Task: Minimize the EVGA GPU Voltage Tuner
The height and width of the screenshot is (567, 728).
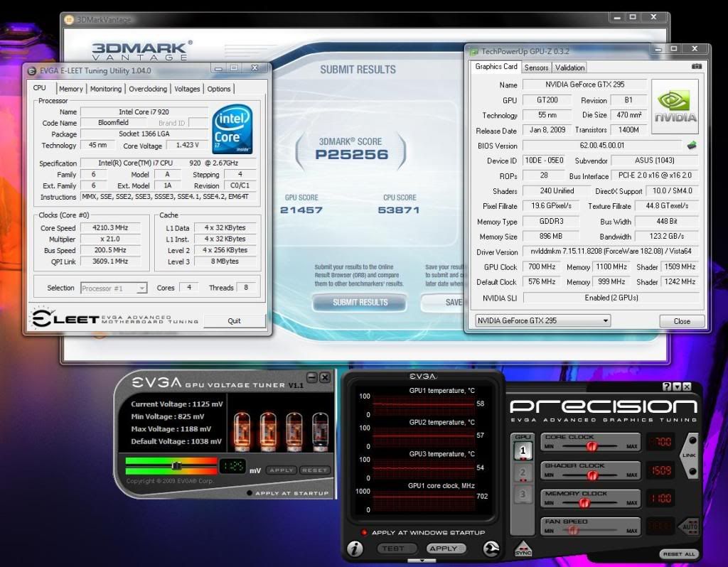Action: (x=313, y=378)
